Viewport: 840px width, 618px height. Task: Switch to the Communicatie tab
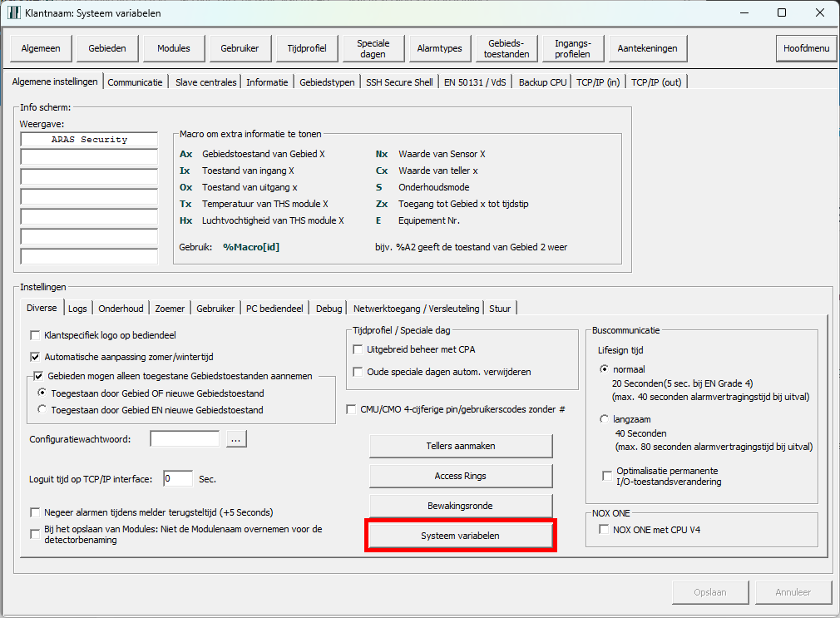pyautogui.click(x=135, y=82)
